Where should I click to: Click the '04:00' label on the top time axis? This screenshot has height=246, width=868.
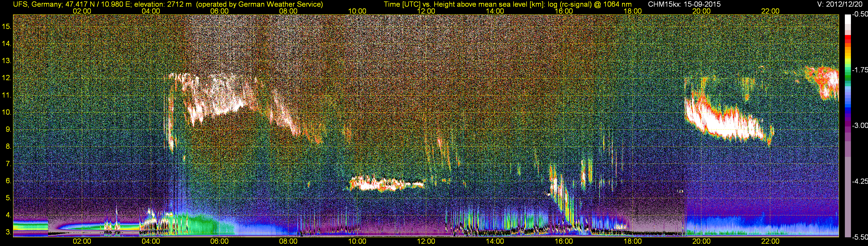[x=151, y=11]
